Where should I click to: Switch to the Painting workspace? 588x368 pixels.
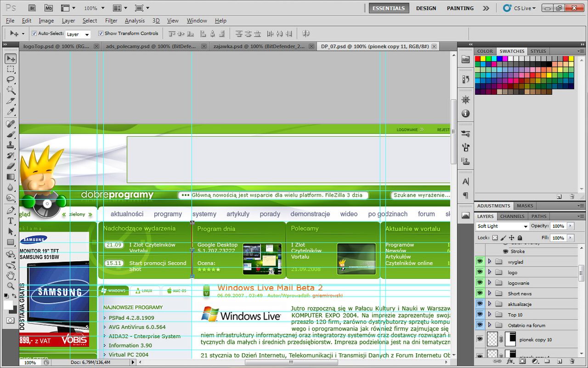pyautogui.click(x=460, y=8)
